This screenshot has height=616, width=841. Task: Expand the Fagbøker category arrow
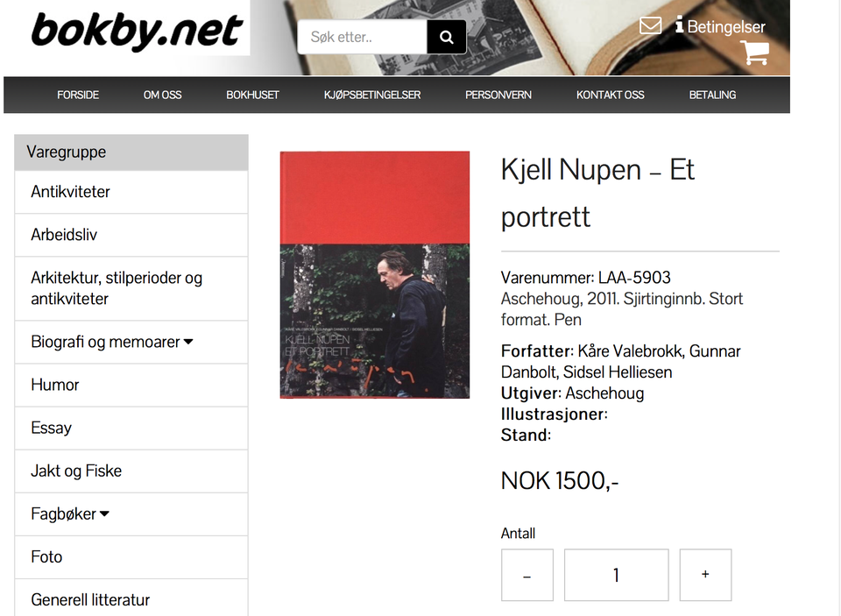(104, 513)
